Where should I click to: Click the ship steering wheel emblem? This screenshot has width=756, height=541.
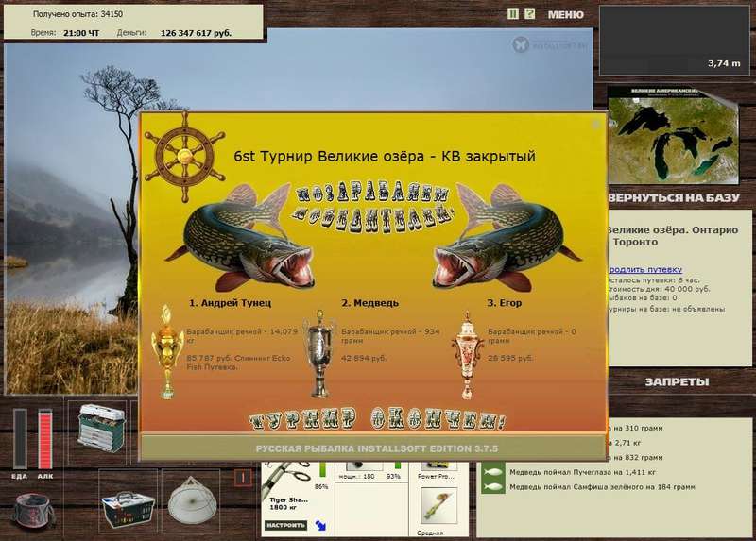[184, 157]
